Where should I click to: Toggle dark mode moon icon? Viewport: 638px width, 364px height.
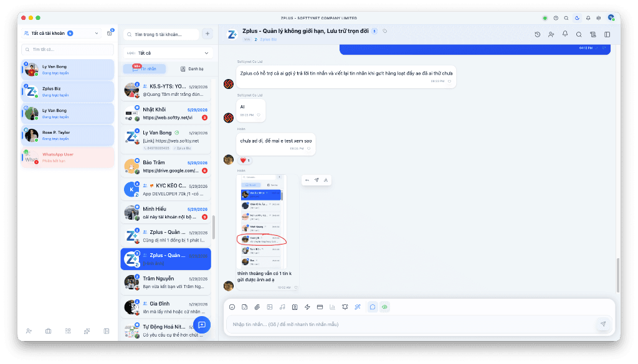pyautogui.click(x=577, y=18)
